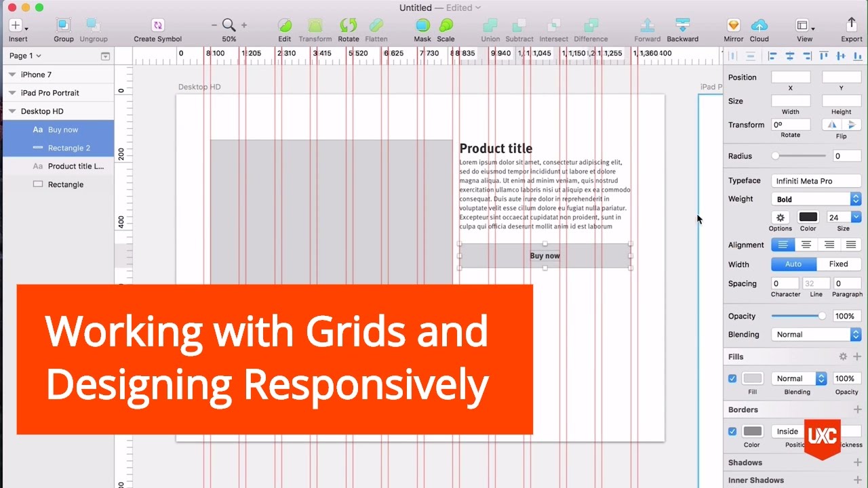Flip the layer vertically
Image resolution: width=868 pixels, height=488 pixels.
(851, 125)
